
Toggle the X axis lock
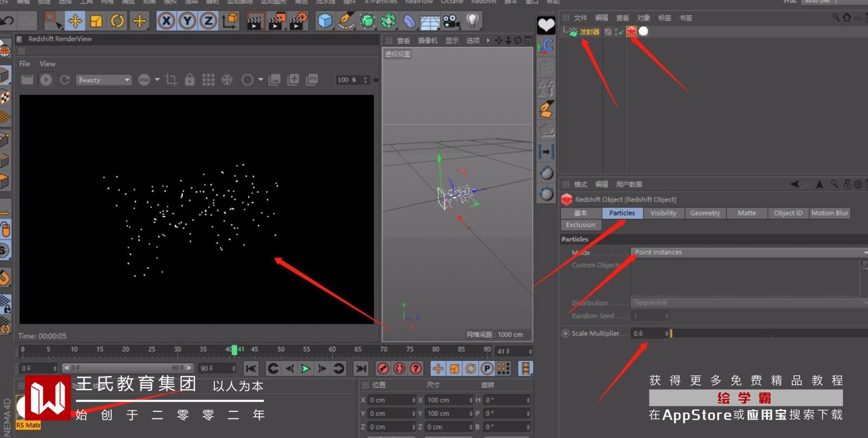[166, 21]
